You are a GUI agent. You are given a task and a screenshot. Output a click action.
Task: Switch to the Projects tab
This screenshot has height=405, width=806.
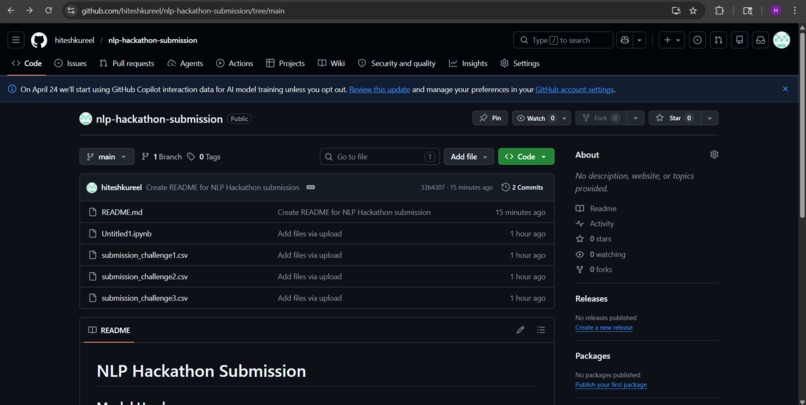pos(285,63)
